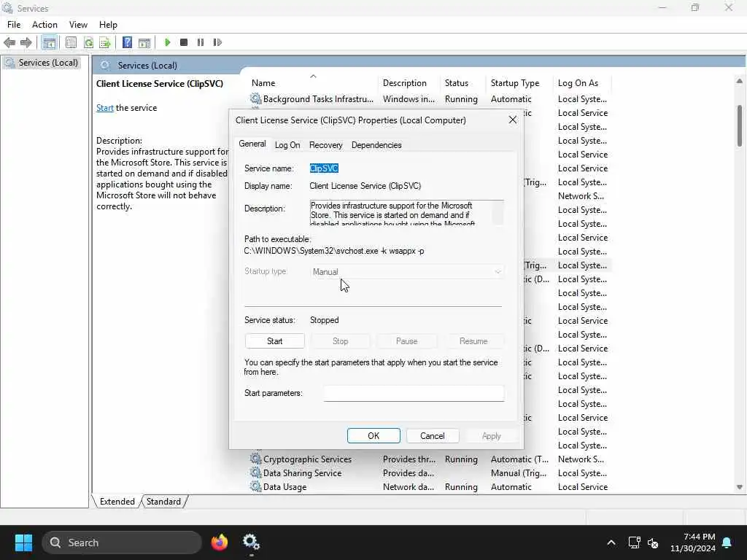The image size is (747, 560).
Task: Click inside the Start parameters input field
Action: tap(414, 393)
